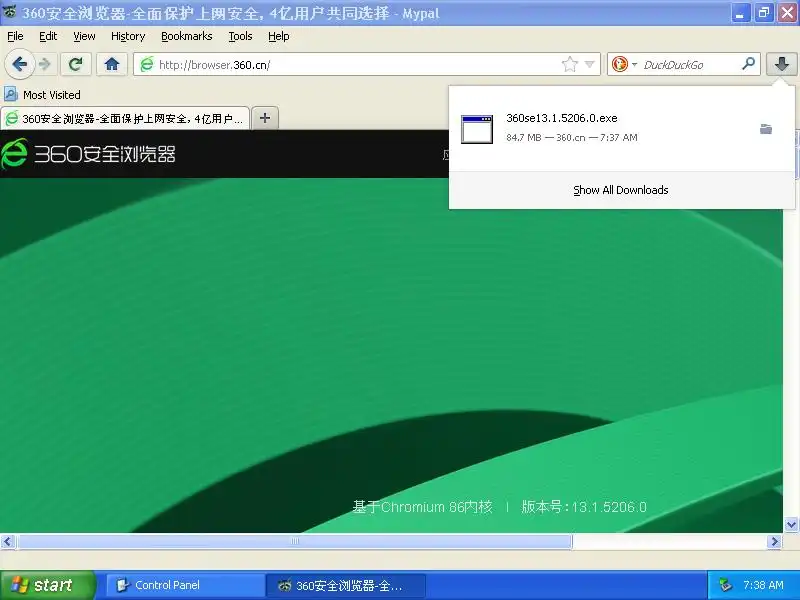Click the system tray network icon
The image size is (800, 600).
[x=725, y=585]
